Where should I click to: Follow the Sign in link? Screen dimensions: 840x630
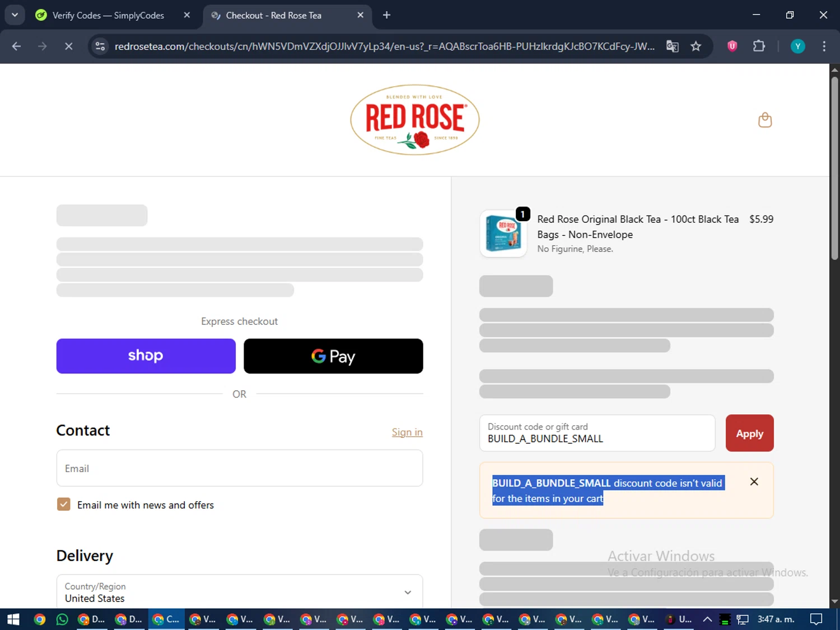point(407,432)
